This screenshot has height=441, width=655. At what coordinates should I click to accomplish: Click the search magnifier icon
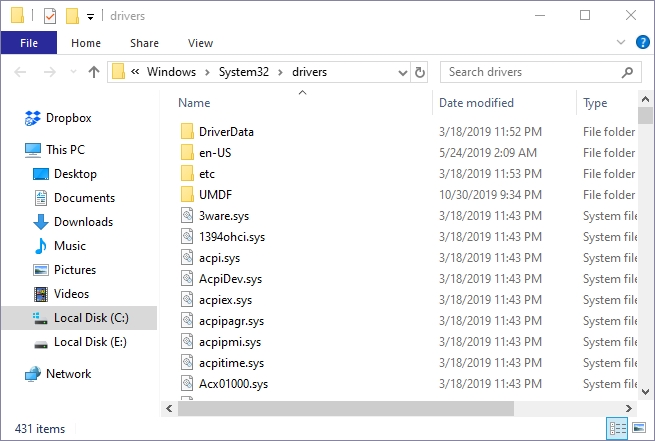coord(627,72)
